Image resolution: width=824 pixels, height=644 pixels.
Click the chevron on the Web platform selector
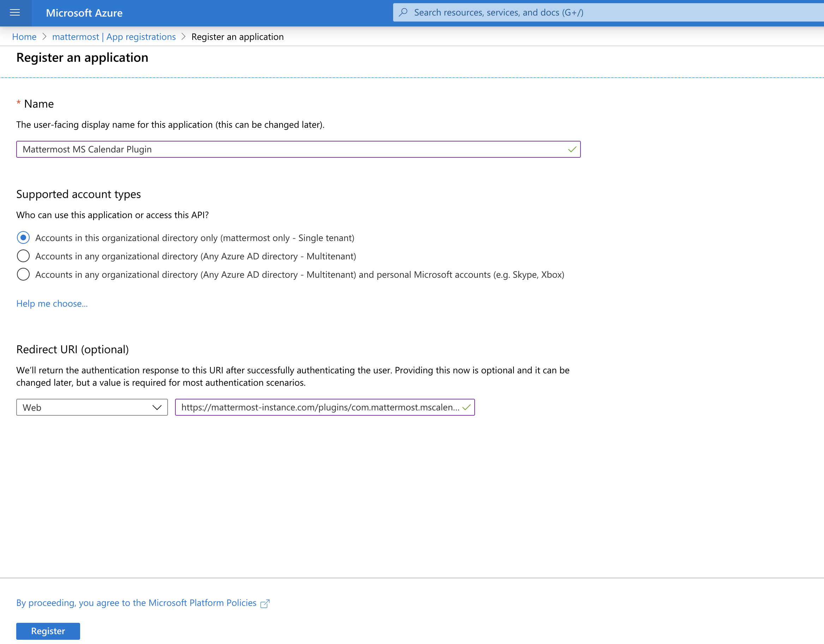click(158, 408)
